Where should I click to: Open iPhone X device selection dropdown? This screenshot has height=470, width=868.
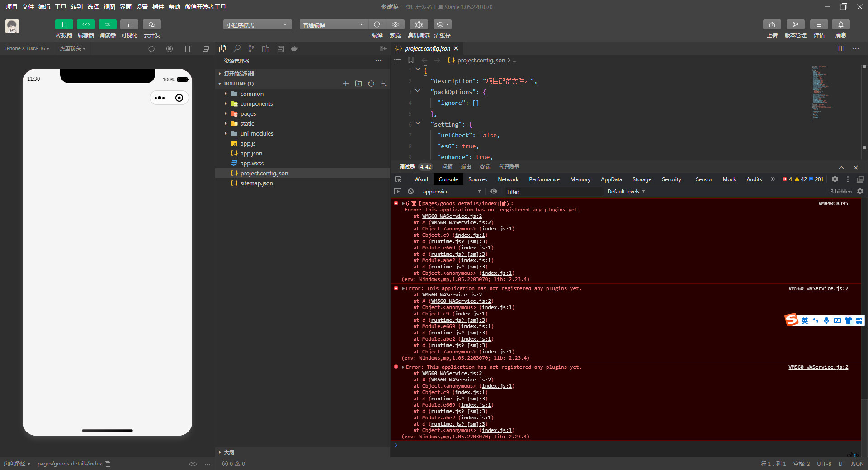(x=27, y=48)
